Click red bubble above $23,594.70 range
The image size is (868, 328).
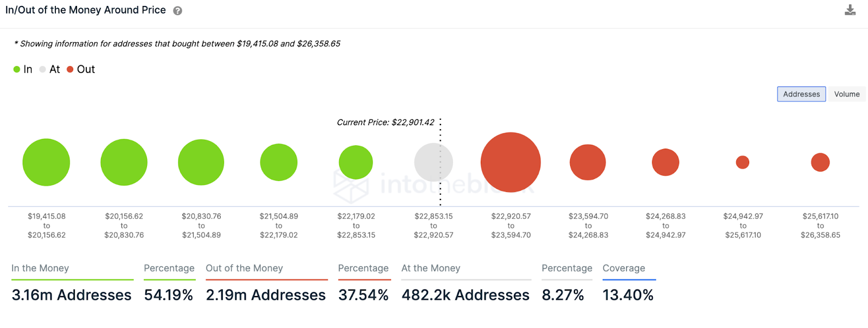(x=588, y=162)
